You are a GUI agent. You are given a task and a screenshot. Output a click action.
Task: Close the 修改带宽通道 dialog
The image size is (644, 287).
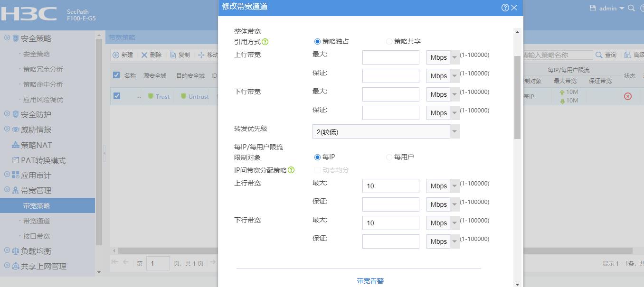tap(514, 8)
